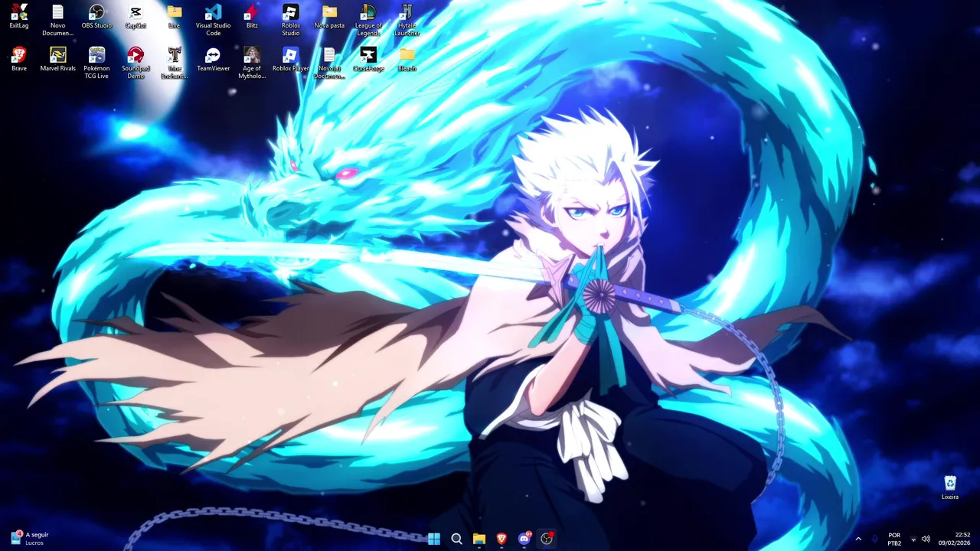Change the POR PTB2 input language
This screenshot has width=980, height=551.
(894, 539)
